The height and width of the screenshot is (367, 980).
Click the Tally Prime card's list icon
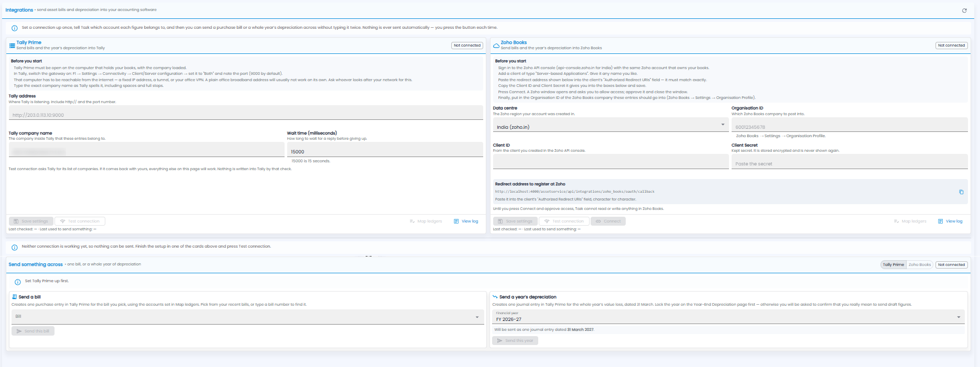click(12, 46)
